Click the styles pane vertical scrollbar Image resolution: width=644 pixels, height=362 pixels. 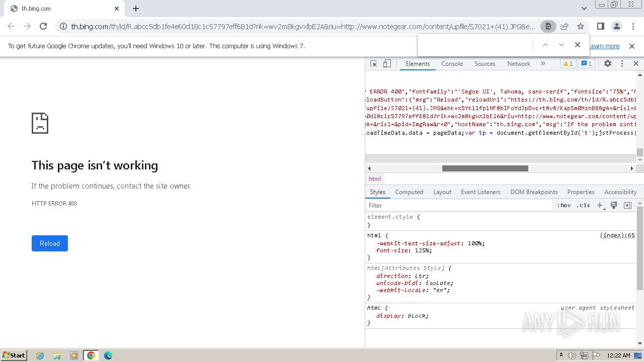point(640,248)
